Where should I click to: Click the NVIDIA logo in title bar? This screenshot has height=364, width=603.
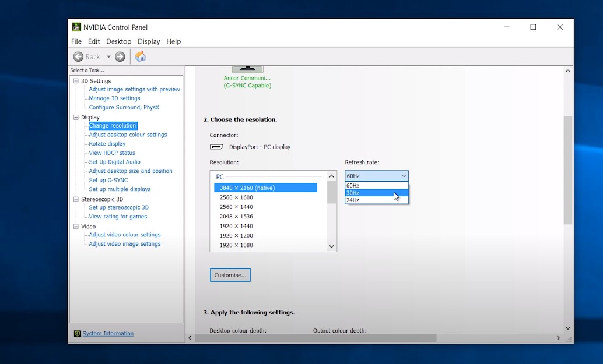click(x=76, y=27)
